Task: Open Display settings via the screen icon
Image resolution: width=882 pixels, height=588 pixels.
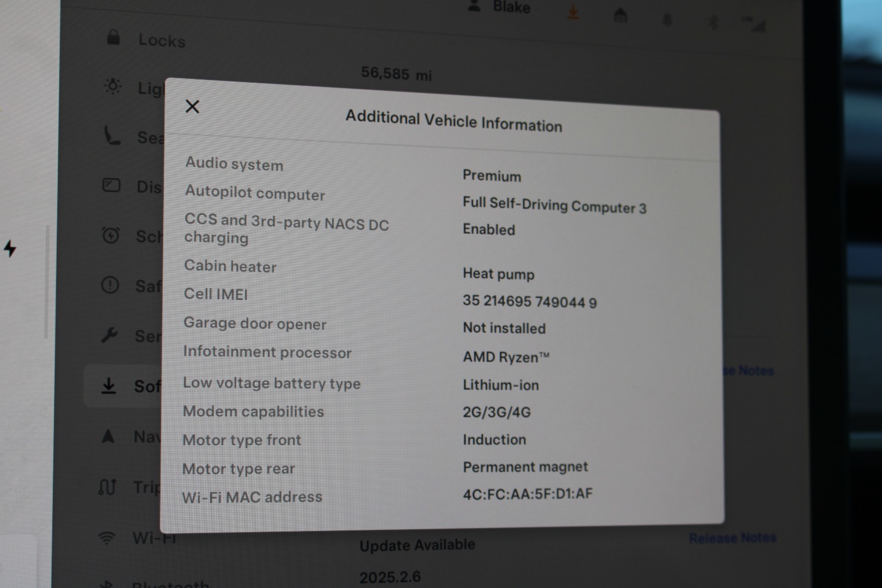Action: coord(112,186)
